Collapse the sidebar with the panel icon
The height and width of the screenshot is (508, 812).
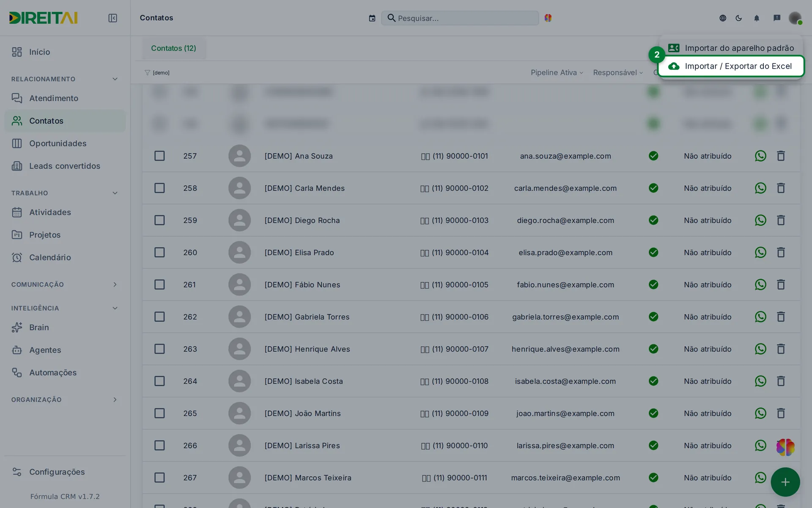click(112, 18)
